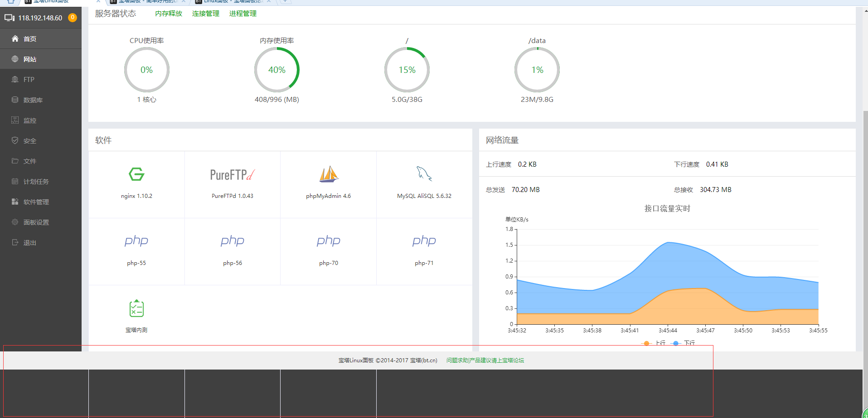Open the php-56 icon

tap(233, 241)
